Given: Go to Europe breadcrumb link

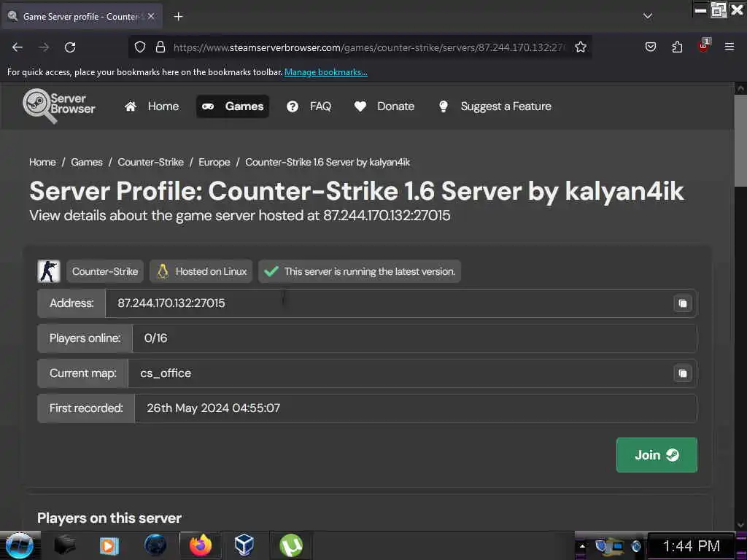Looking at the screenshot, I should [x=214, y=162].
